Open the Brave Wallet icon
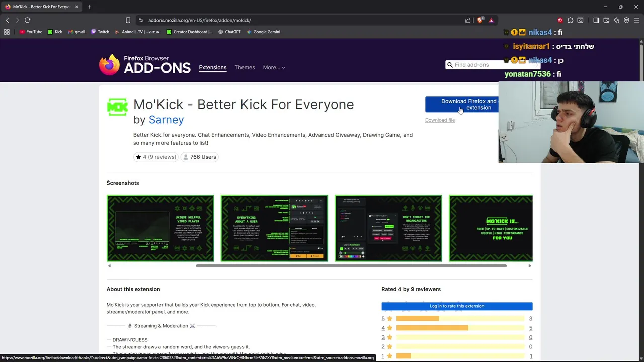This screenshot has width=644, height=362. pos(606,20)
